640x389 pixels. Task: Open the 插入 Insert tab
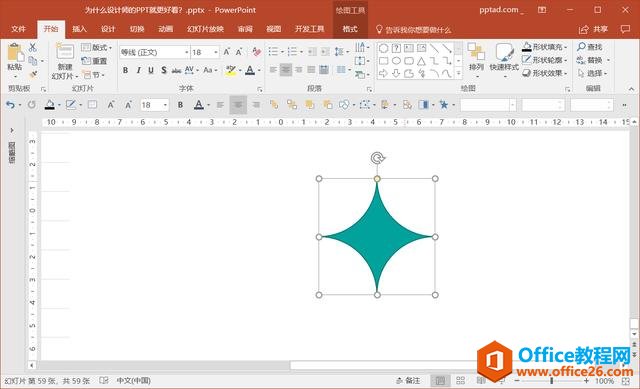[79, 29]
